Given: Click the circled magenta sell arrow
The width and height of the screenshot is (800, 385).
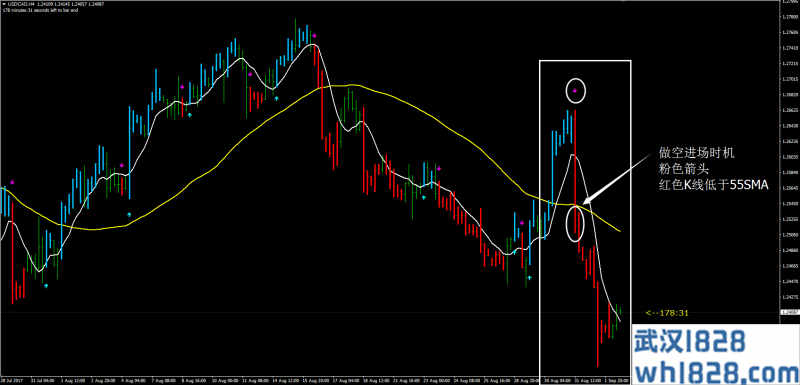Looking at the screenshot, I should click(575, 91).
